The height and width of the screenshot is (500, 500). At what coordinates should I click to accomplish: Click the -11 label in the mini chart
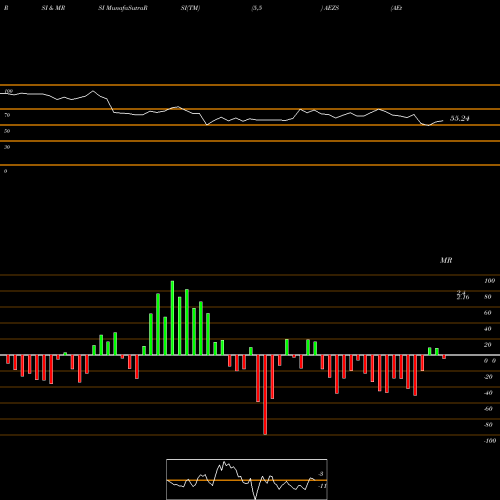pyautogui.click(x=322, y=486)
